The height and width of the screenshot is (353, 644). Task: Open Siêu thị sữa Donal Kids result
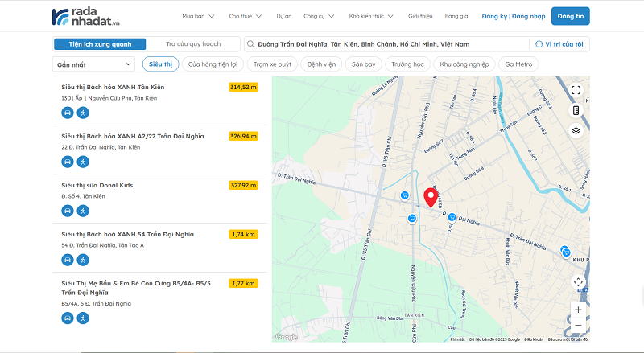97,185
